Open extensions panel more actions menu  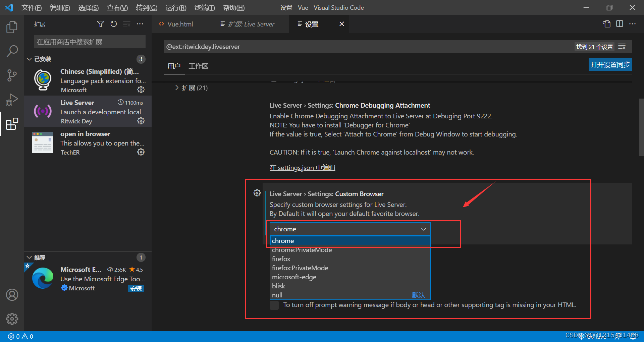[x=140, y=24]
